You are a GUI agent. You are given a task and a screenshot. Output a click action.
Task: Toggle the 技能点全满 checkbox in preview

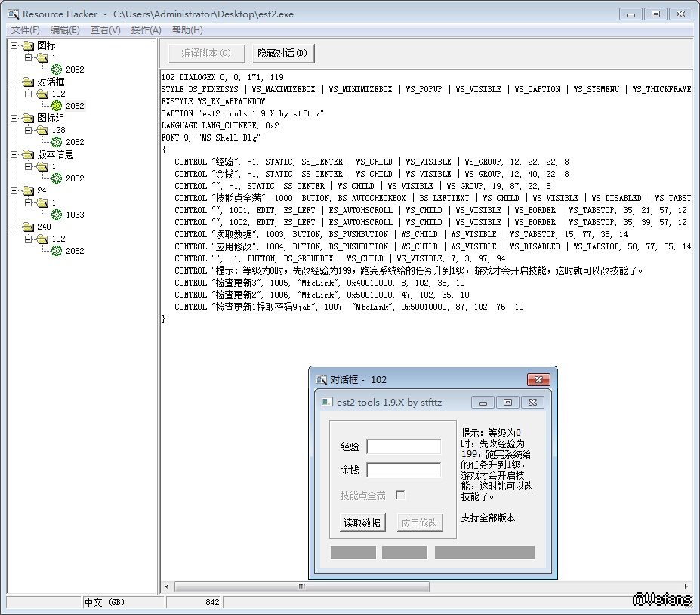(400, 496)
